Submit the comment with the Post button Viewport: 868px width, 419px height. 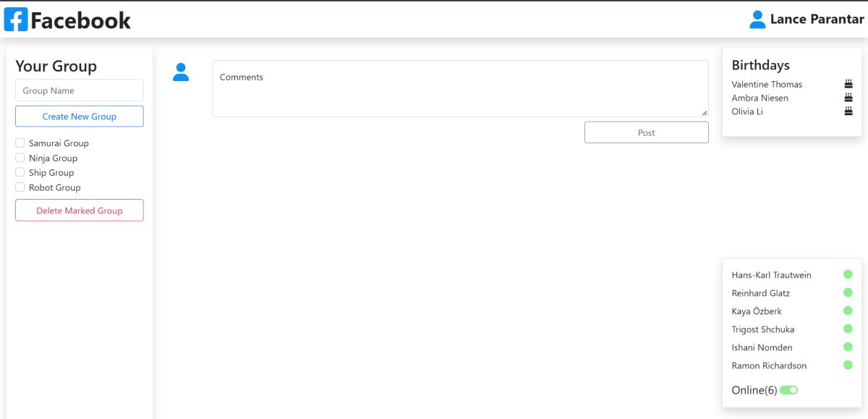tap(647, 132)
